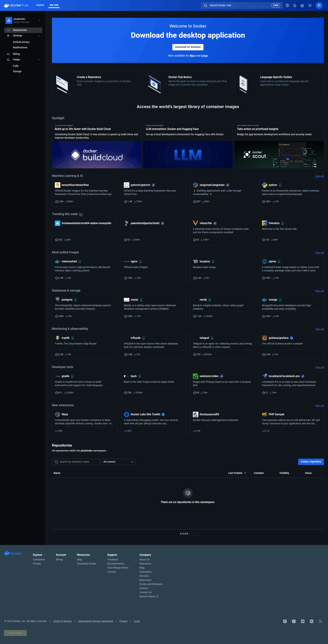Click the Create a repository button
328x644 pixels.
(311, 461)
